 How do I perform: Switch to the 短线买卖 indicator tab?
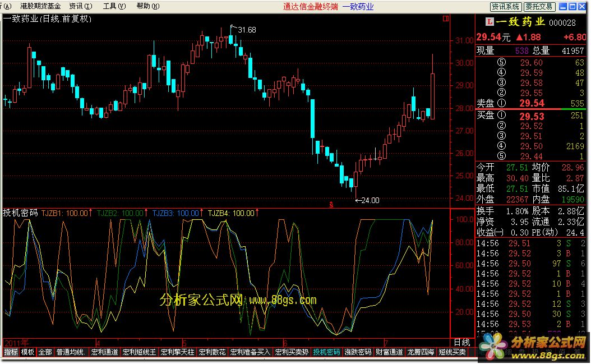pos(453,352)
